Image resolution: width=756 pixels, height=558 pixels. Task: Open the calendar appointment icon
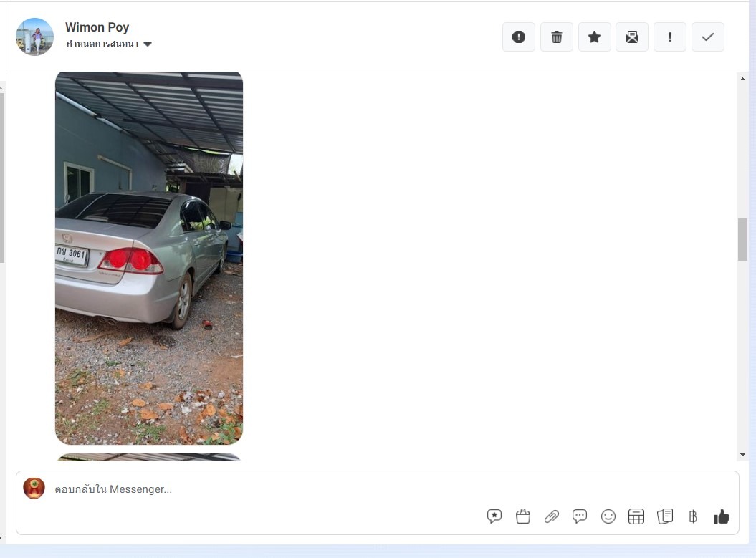[636, 516]
